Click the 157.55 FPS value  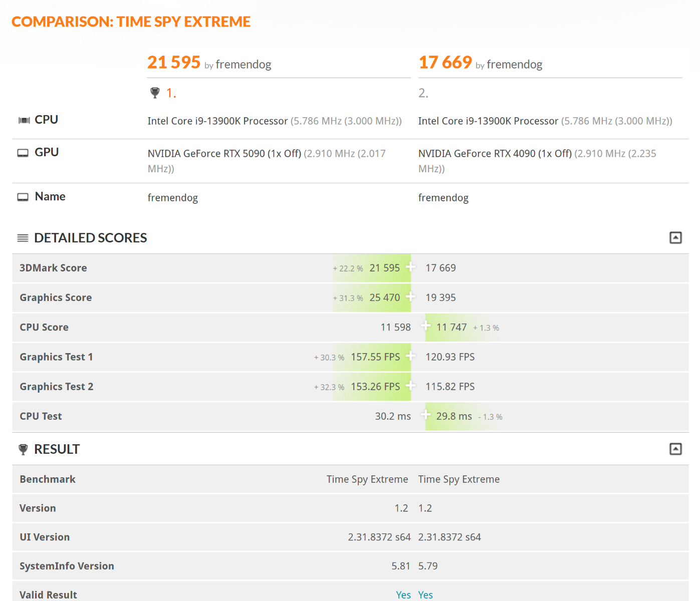tap(375, 357)
